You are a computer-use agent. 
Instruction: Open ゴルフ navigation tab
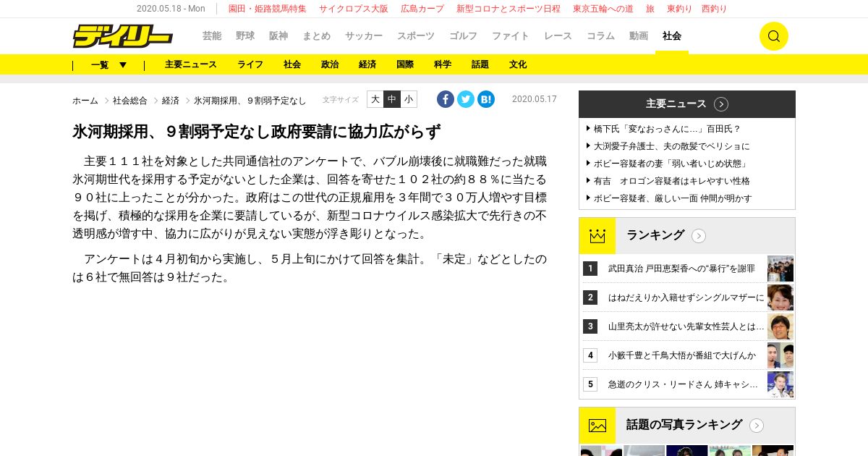(x=463, y=36)
